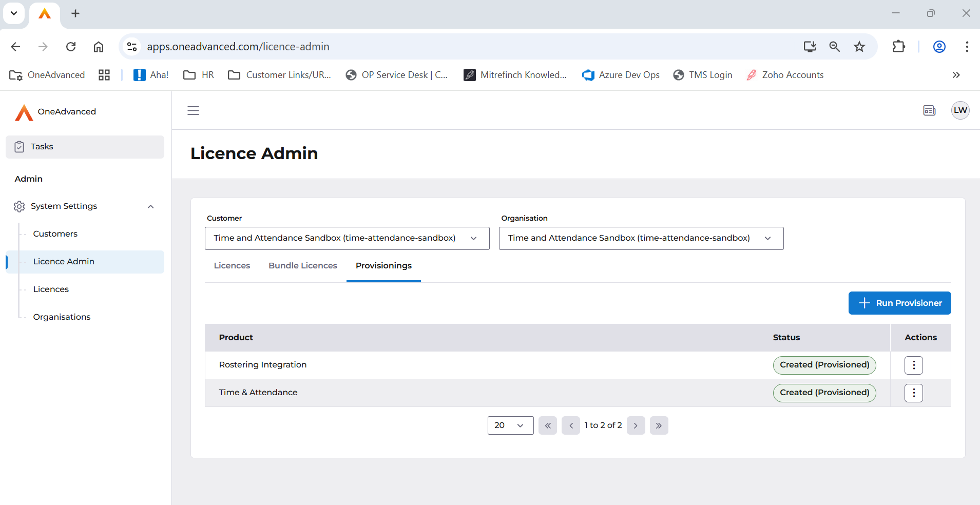Collapse the System Settings section

coord(151,206)
